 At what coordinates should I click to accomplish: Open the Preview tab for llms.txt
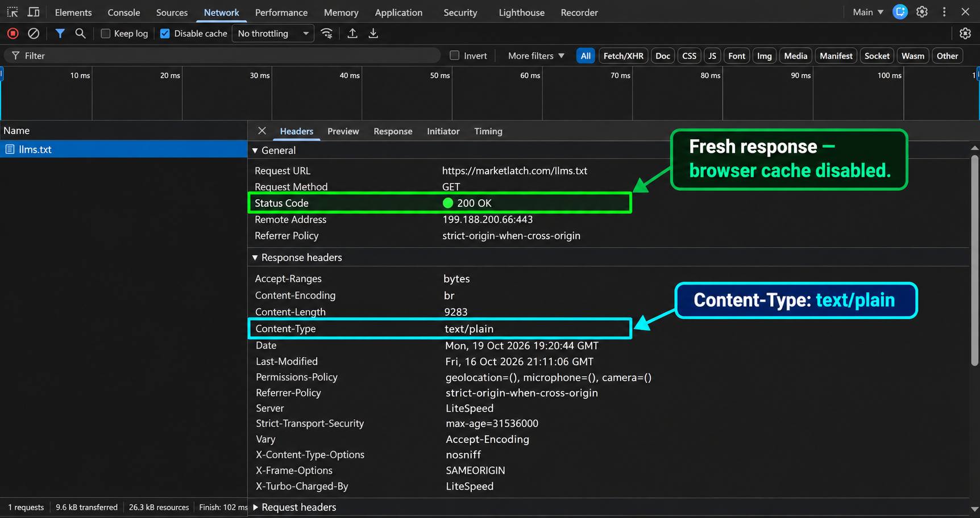(x=343, y=131)
